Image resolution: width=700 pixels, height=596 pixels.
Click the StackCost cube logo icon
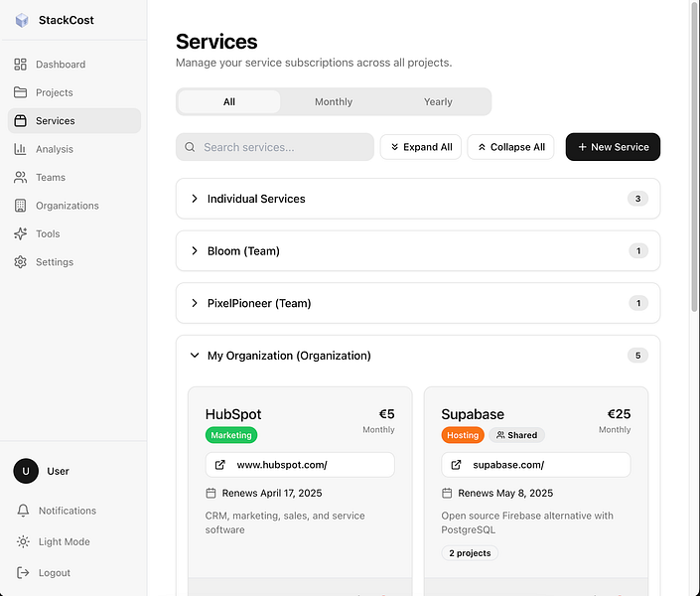tap(22, 20)
